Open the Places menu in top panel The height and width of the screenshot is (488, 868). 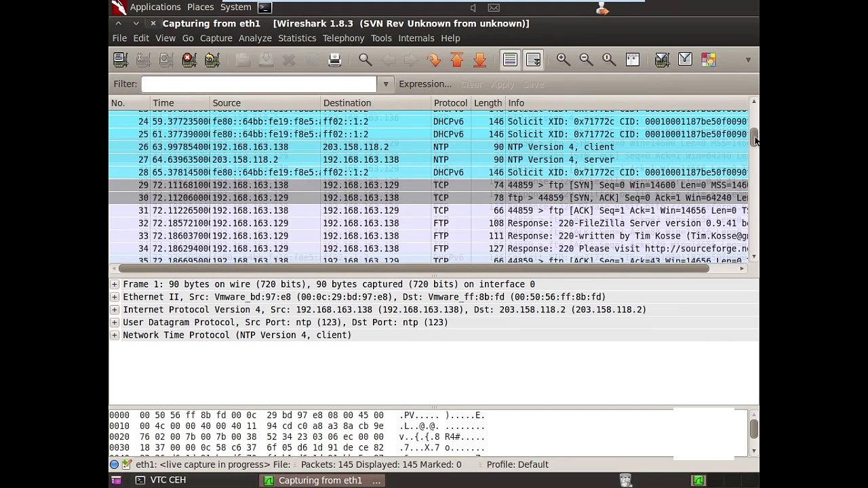[200, 7]
